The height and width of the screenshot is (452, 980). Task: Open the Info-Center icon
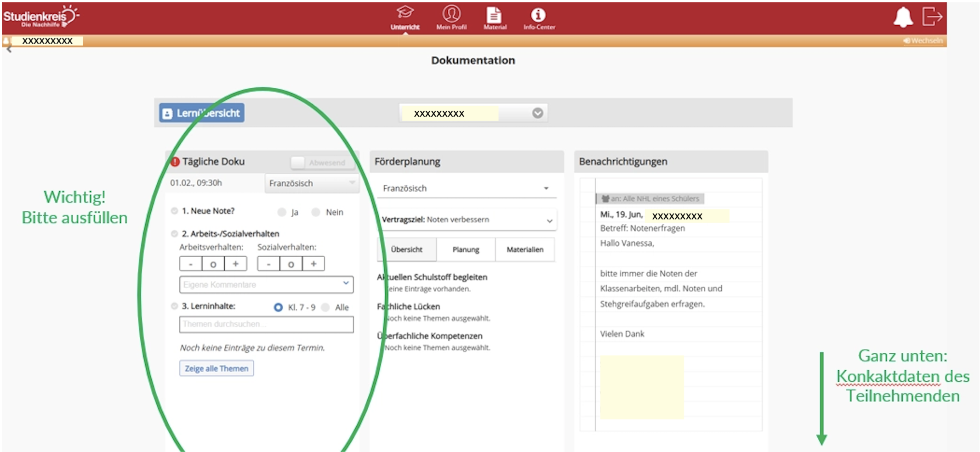tap(538, 15)
